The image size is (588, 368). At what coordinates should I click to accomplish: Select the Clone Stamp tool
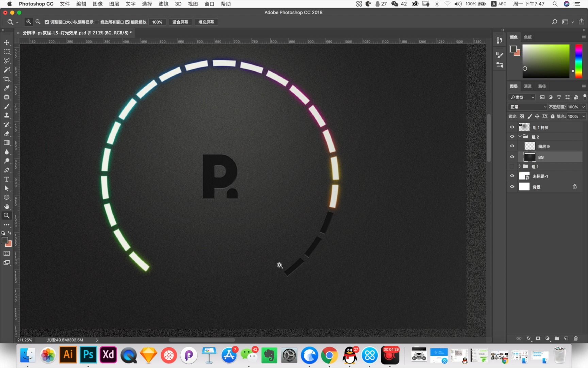click(x=6, y=116)
